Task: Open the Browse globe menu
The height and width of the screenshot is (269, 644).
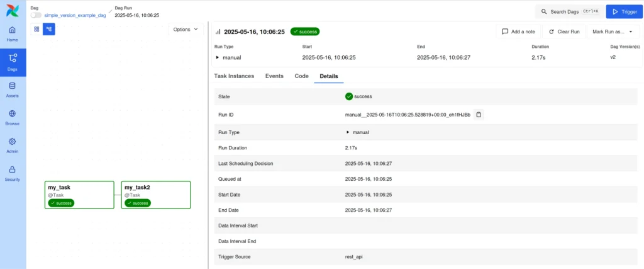Action: click(x=13, y=118)
